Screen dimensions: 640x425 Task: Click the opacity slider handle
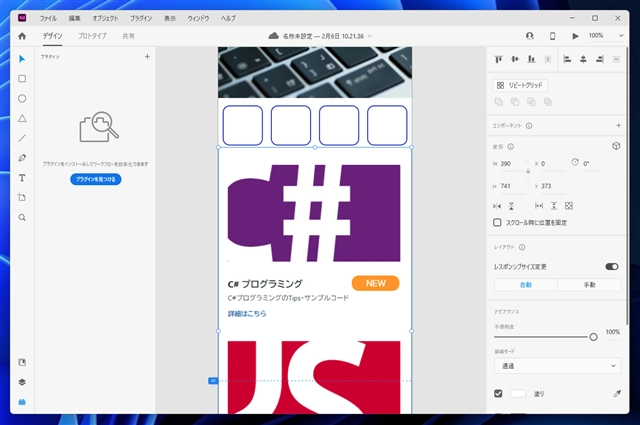pos(593,337)
